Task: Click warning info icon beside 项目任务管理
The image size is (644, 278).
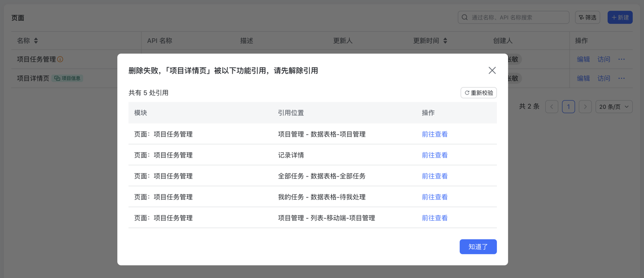Action: click(x=60, y=59)
